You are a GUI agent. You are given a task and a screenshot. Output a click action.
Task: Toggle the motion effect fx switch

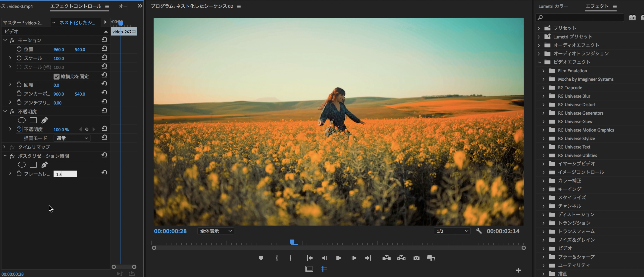coord(12,41)
